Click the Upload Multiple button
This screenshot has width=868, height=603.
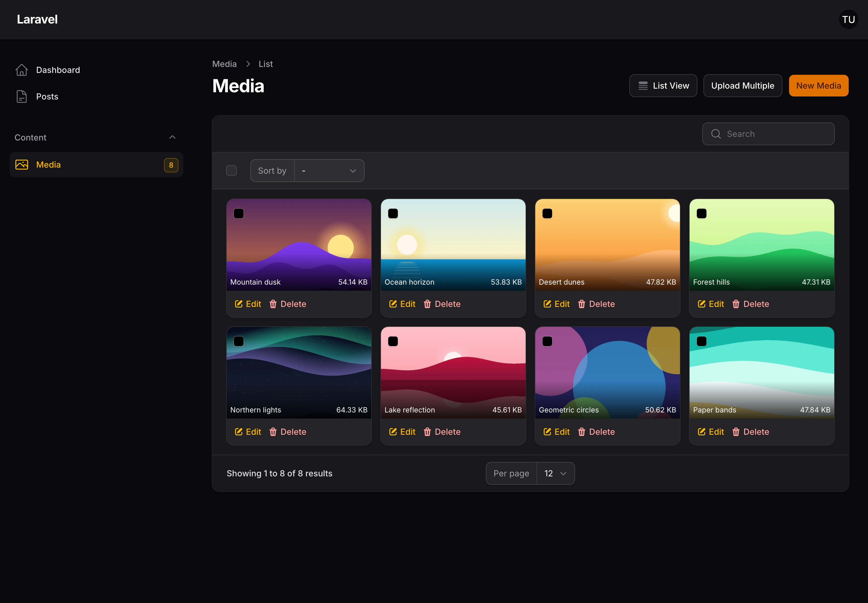[743, 86]
